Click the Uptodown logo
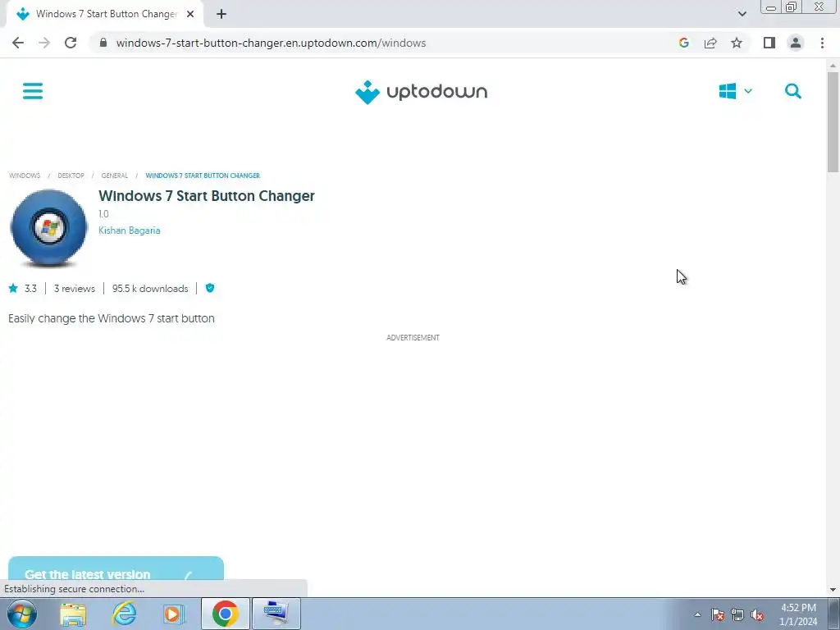The height and width of the screenshot is (630, 840). 421,92
